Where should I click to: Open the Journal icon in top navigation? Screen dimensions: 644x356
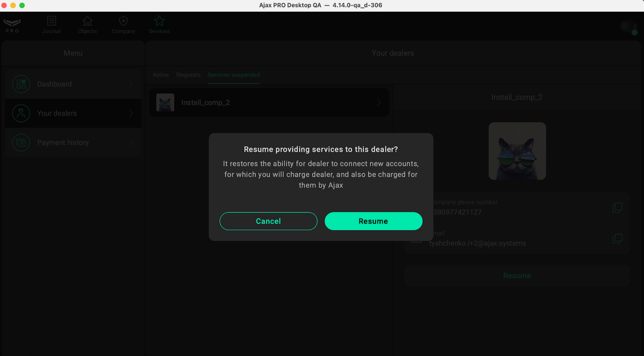click(x=52, y=21)
